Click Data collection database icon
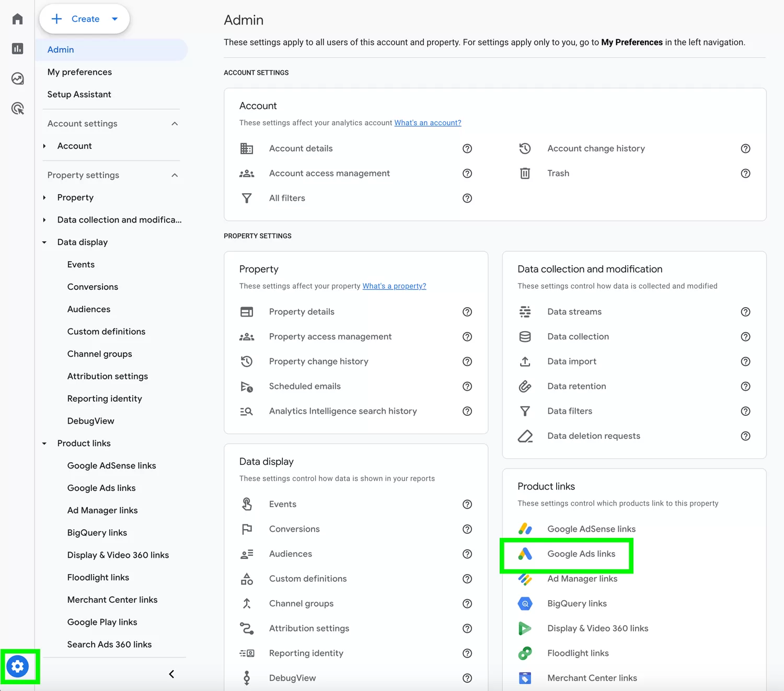This screenshot has width=784, height=691. click(525, 336)
